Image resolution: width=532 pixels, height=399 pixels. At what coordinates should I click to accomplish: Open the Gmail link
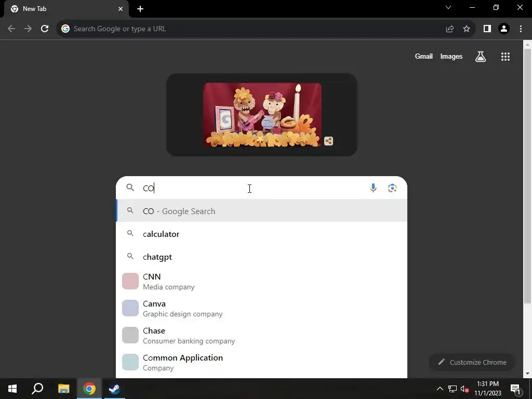pyautogui.click(x=424, y=56)
